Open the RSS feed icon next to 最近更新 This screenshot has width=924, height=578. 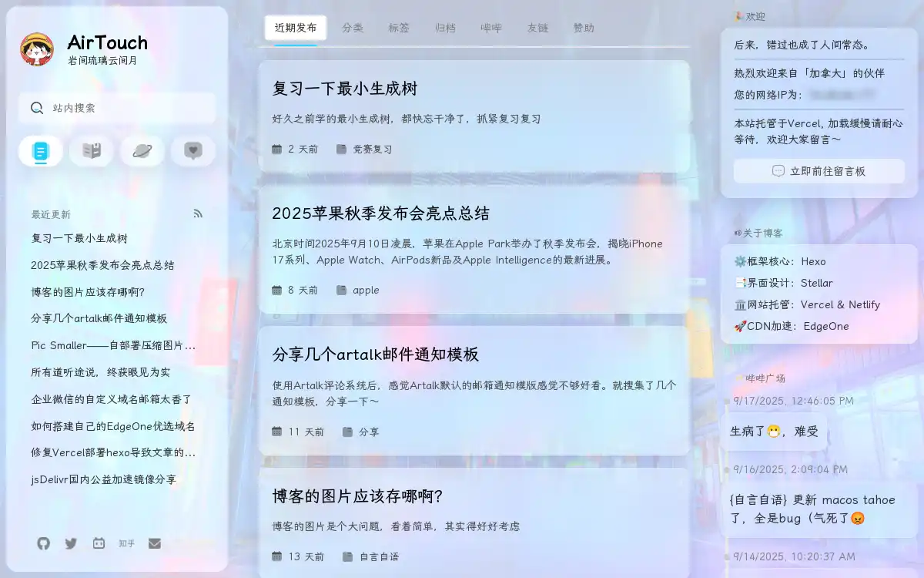(199, 213)
